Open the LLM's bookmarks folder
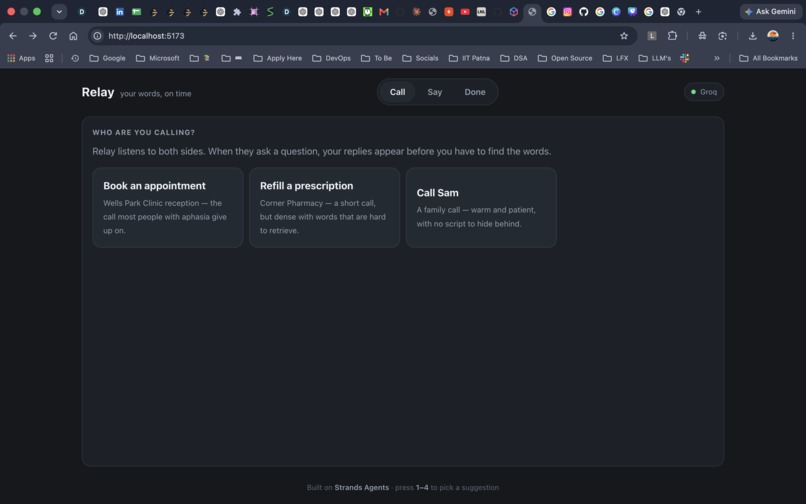The image size is (806, 504). pos(654,58)
